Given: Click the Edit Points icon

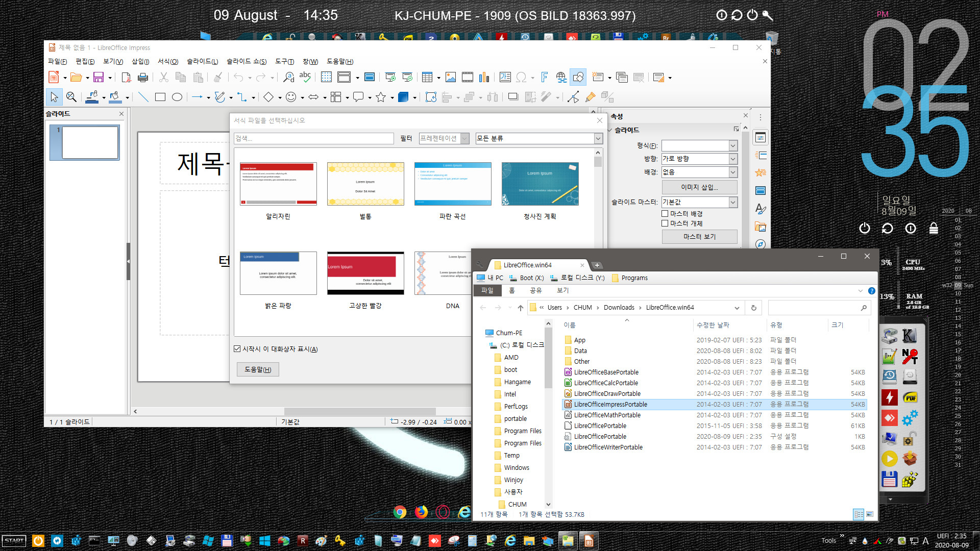Looking at the screenshot, I should (573, 97).
